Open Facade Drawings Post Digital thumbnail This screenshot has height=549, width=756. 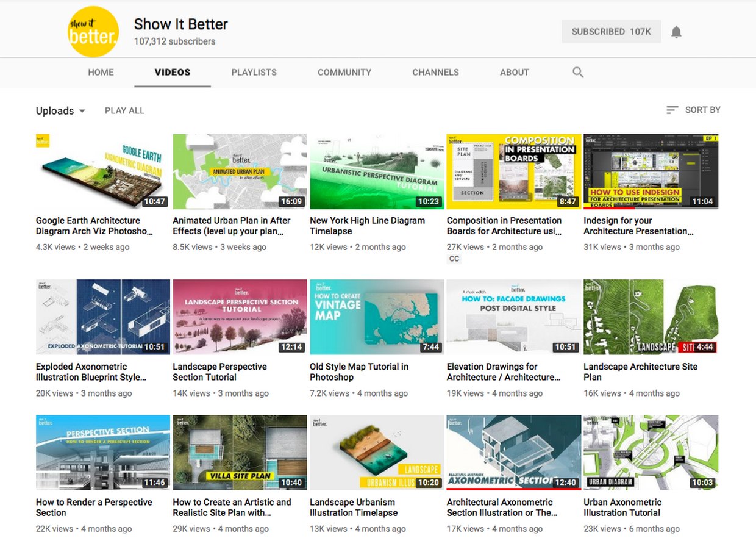pos(514,317)
